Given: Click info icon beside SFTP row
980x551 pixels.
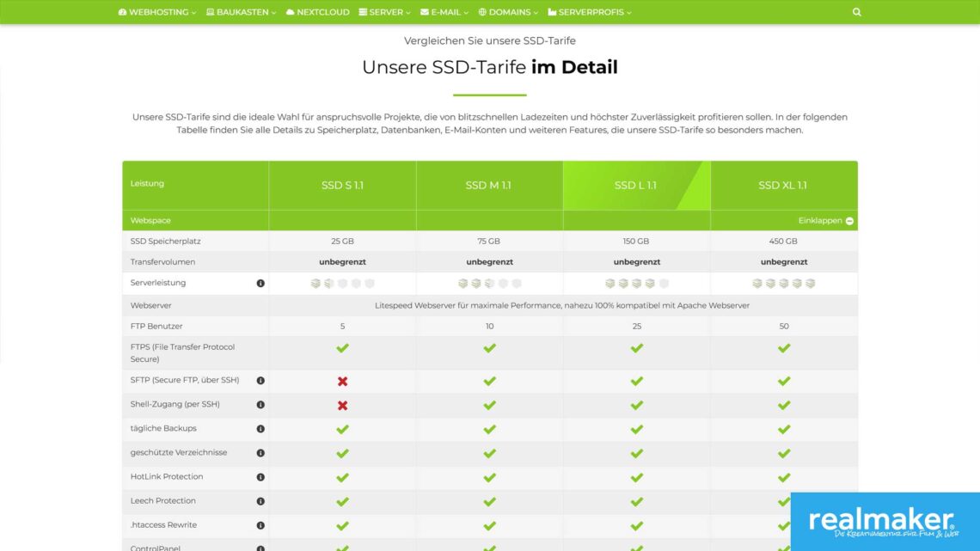Looking at the screenshot, I should tap(260, 381).
